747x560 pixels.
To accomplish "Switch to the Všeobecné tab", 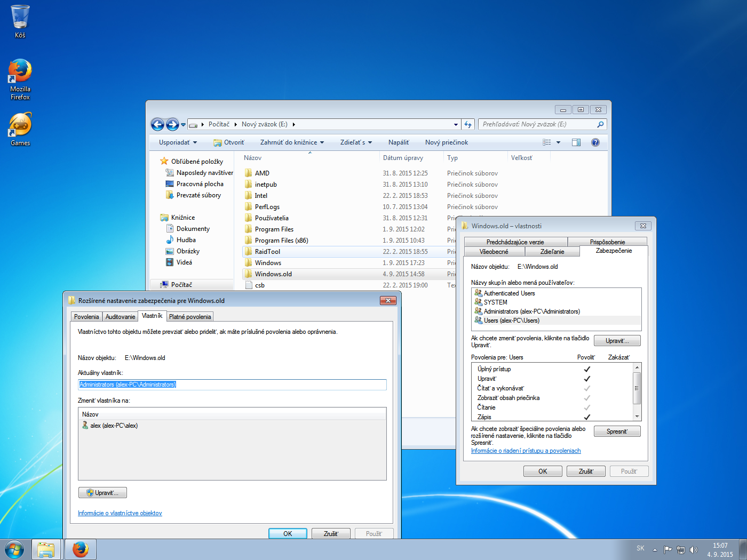I will 494,252.
